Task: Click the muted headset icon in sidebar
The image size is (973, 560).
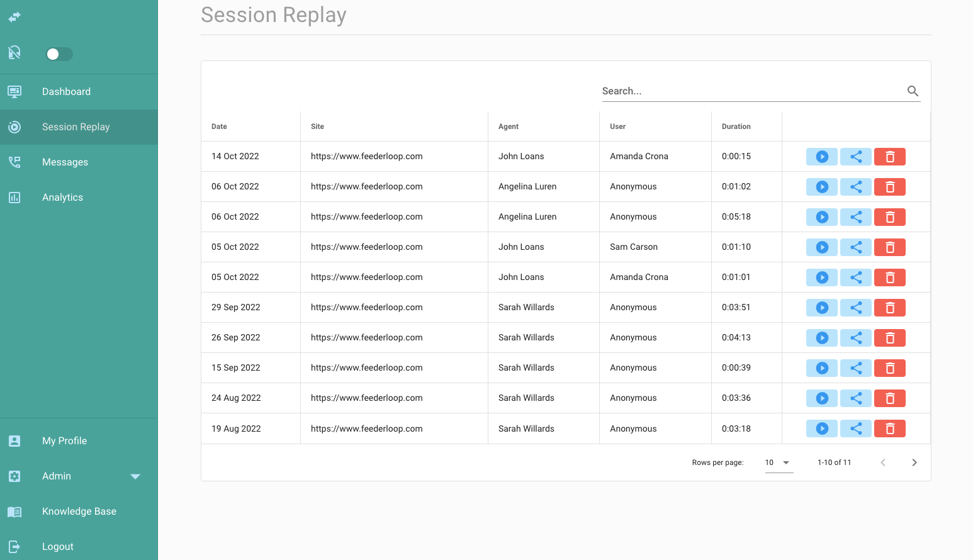Action: pos(14,52)
